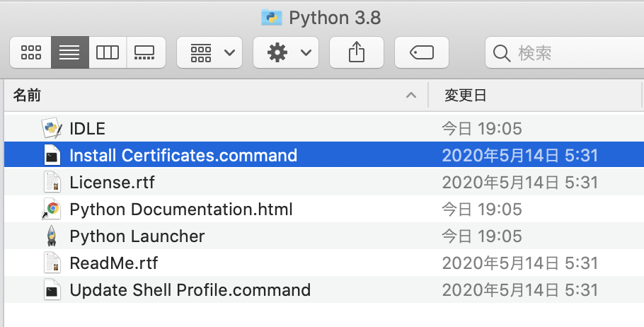Viewport: 644px width, 327px height.
Task: Focus the 検索 search field
Action: pyautogui.click(x=565, y=52)
